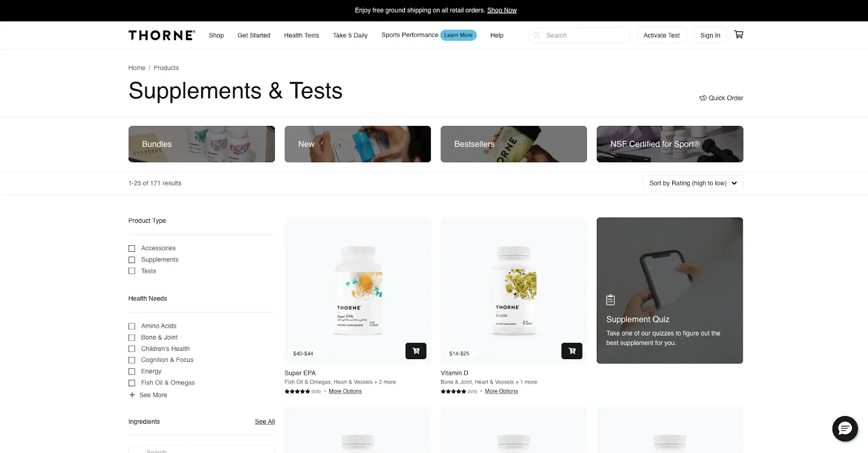Click the Vitamin D bottle image
This screenshot has height=453, width=868.
pos(514,290)
